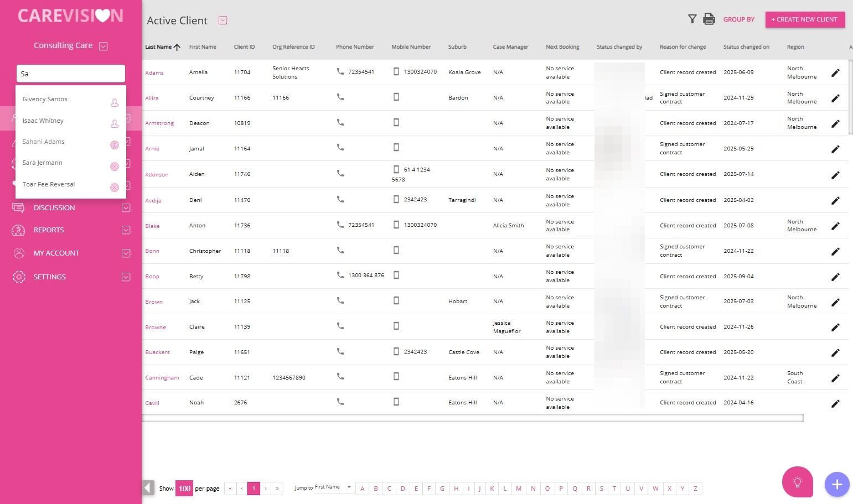Open the My Account menu item

click(56, 253)
